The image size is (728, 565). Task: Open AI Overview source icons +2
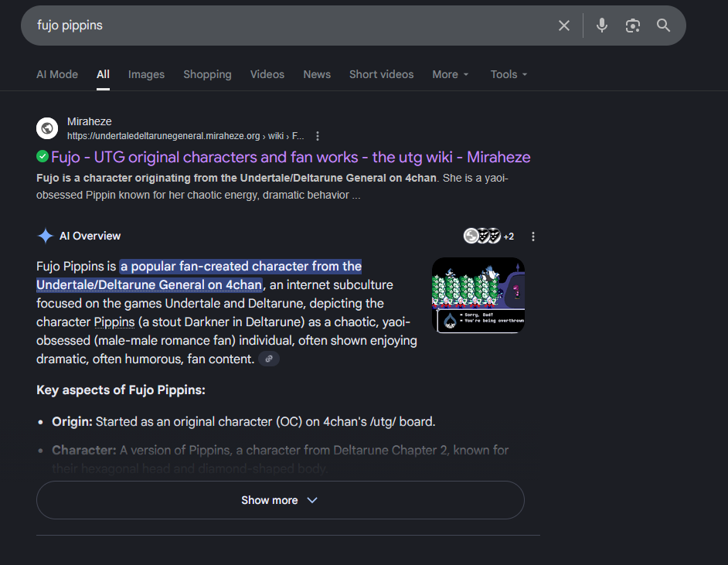click(x=489, y=236)
